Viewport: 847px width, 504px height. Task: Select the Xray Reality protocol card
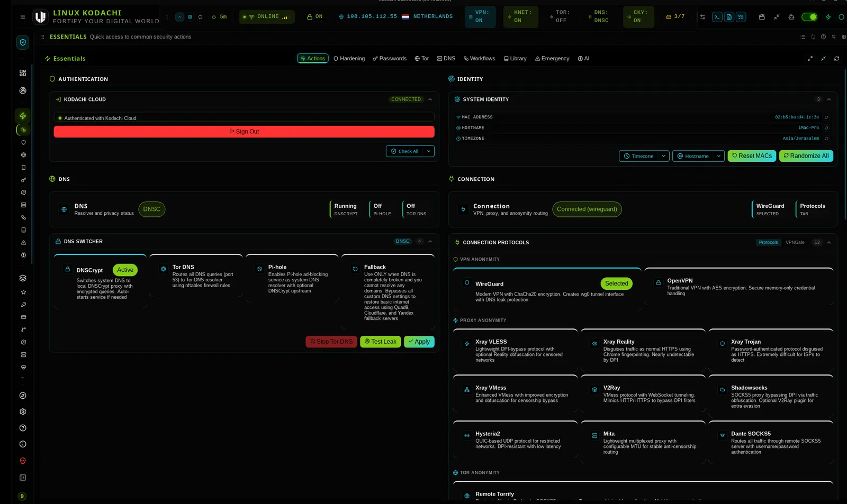coord(643,350)
